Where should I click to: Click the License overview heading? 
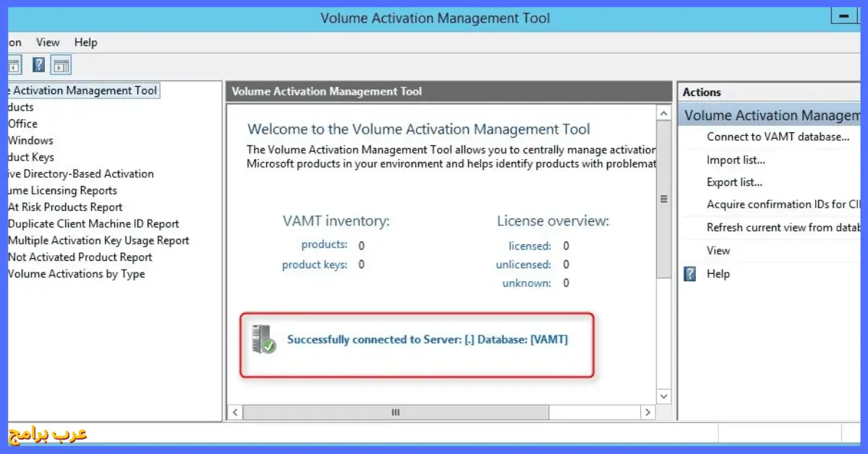[553, 221]
